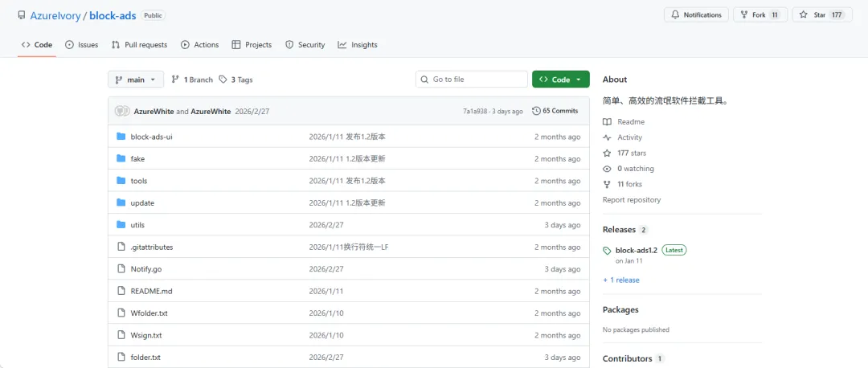The width and height of the screenshot is (868, 368).
Task: Click the book icon beside Readme in About
Action: pyautogui.click(x=608, y=122)
